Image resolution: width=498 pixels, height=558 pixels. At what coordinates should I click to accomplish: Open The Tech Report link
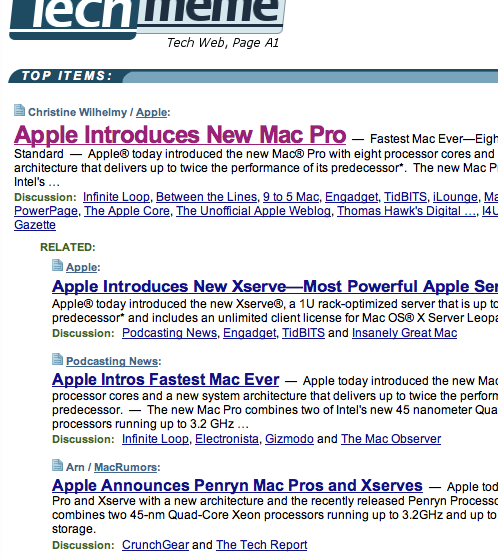(x=262, y=545)
